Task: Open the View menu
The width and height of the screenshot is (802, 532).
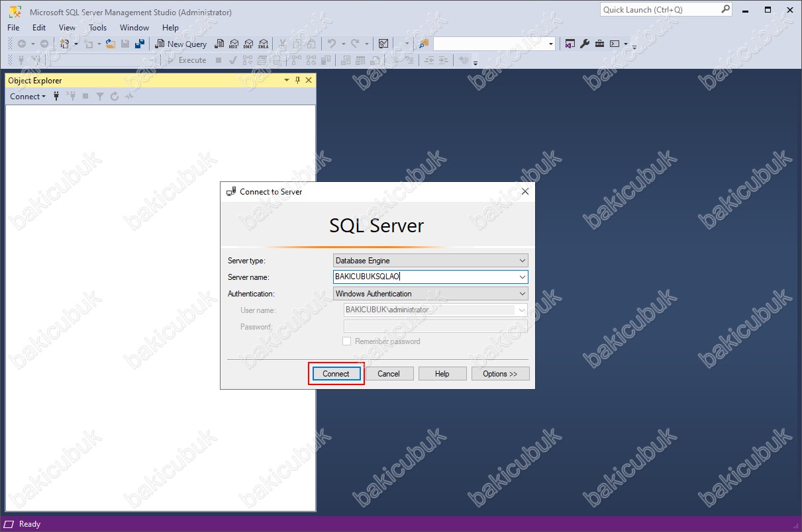Action: coord(68,28)
